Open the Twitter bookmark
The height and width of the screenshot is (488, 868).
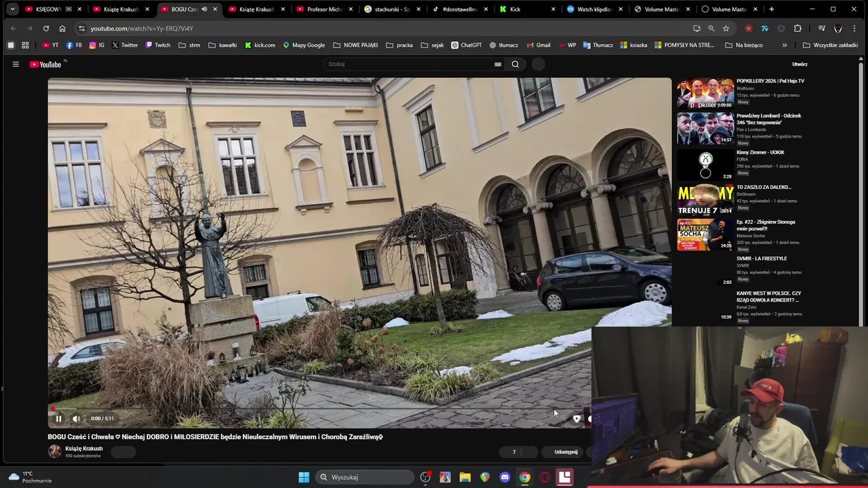pyautogui.click(x=125, y=45)
